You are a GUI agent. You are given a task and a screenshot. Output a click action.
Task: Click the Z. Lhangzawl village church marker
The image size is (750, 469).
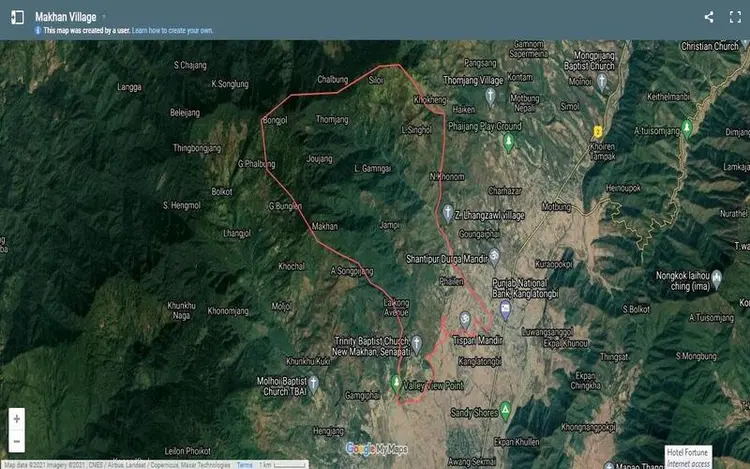click(447, 213)
